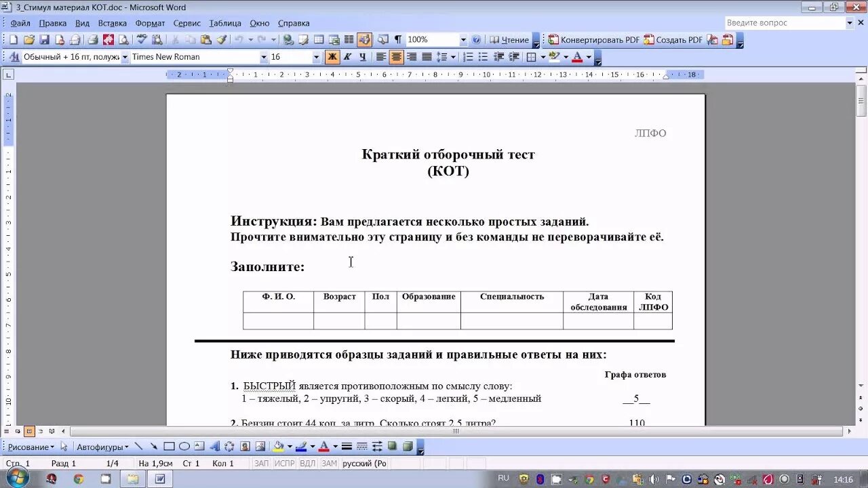Click the RU language indicator in the tray
This screenshot has width=868, height=488.
tap(503, 479)
